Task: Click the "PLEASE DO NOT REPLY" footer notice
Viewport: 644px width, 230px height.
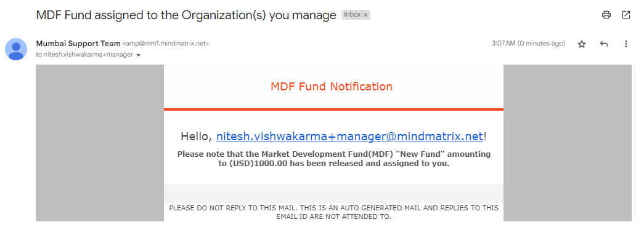Action: [x=333, y=212]
